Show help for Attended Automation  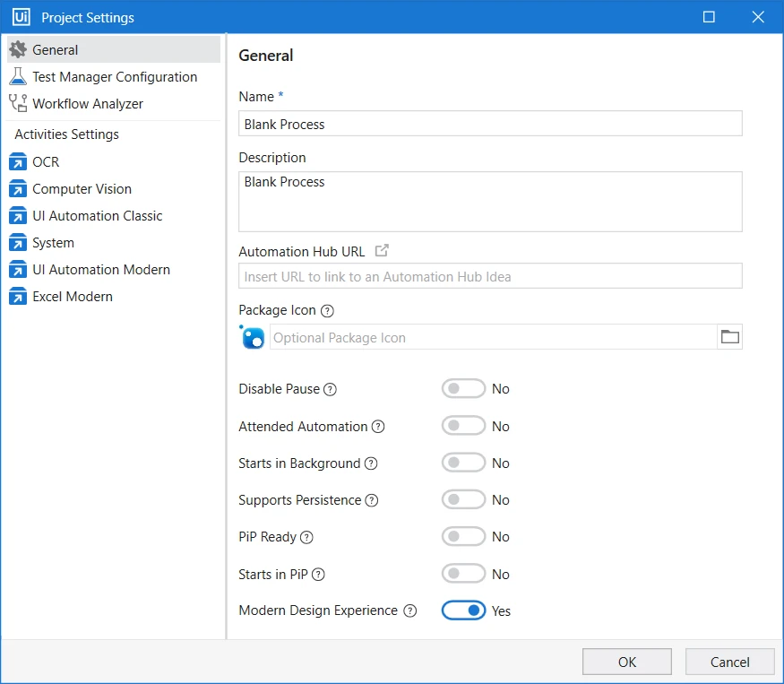click(378, 427)
